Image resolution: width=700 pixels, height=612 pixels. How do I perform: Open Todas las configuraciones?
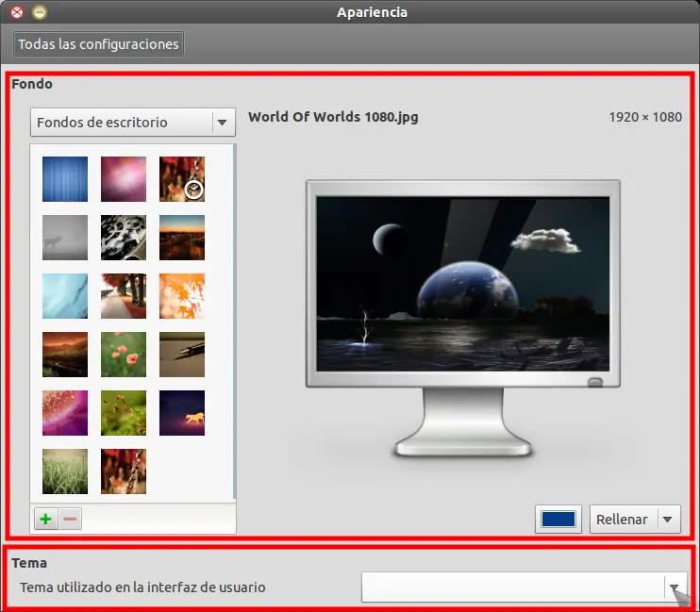(98, 44)
